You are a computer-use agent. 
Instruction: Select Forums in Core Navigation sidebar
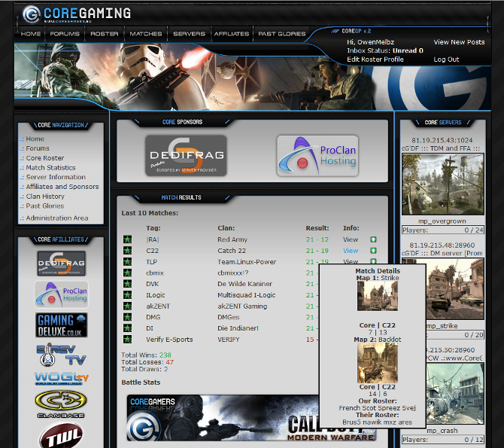(x=38, y=148)
